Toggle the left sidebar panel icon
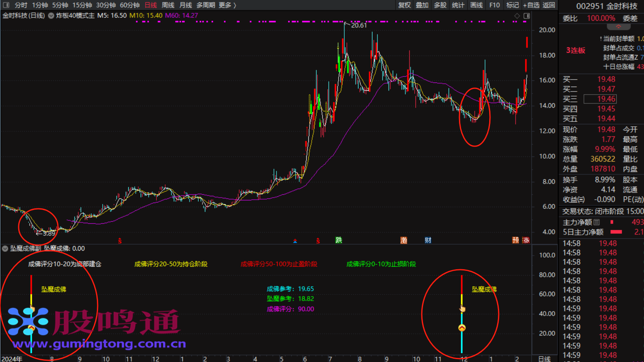 pos(6,5)
